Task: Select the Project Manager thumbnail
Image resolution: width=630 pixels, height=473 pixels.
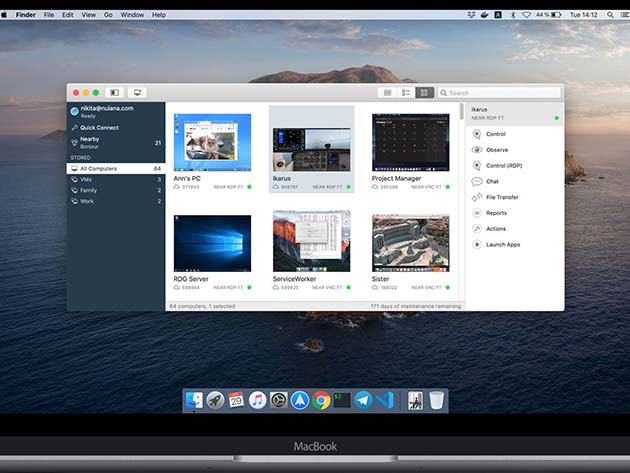Action: click(411, 142)
